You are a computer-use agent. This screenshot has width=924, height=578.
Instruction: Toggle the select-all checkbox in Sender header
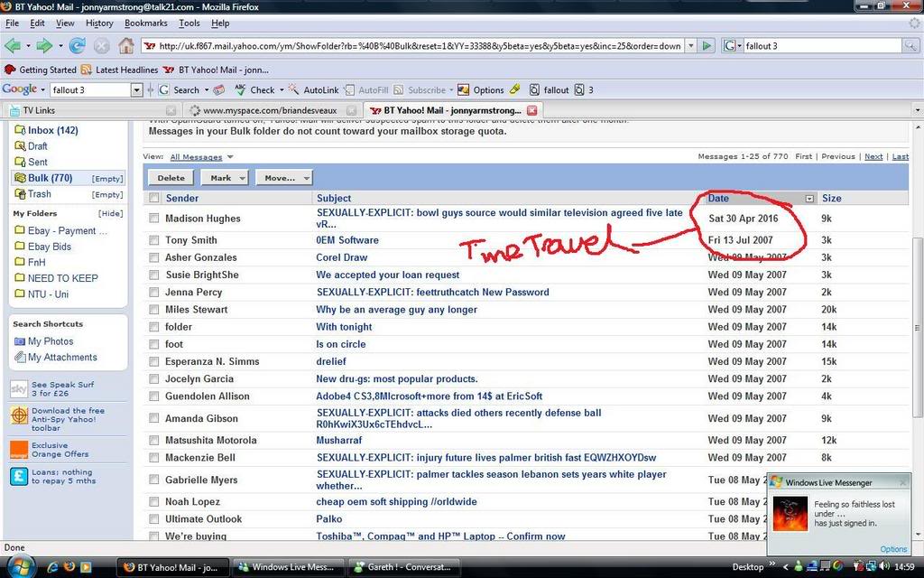click(154, 199)
